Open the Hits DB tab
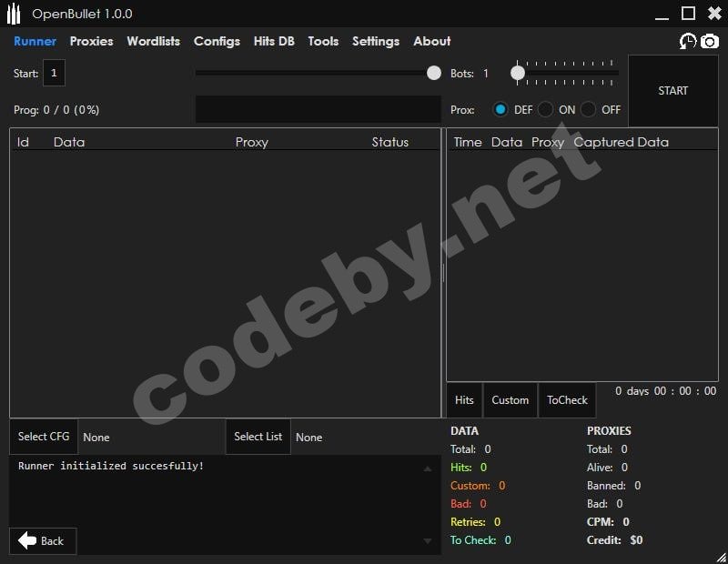The height and width of the screenshot is (564, 728). click(274, 41)
